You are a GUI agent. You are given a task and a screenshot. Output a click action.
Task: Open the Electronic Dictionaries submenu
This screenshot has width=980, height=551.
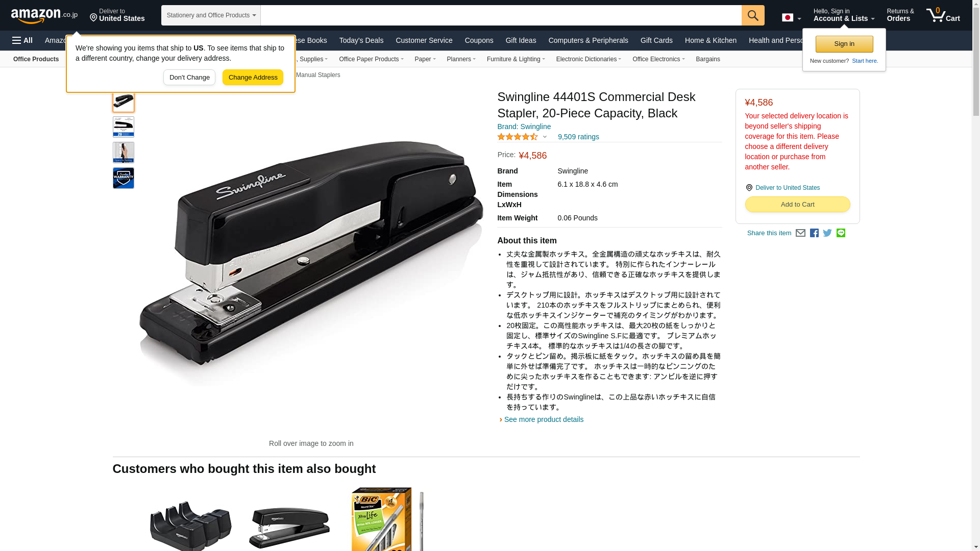589,59
